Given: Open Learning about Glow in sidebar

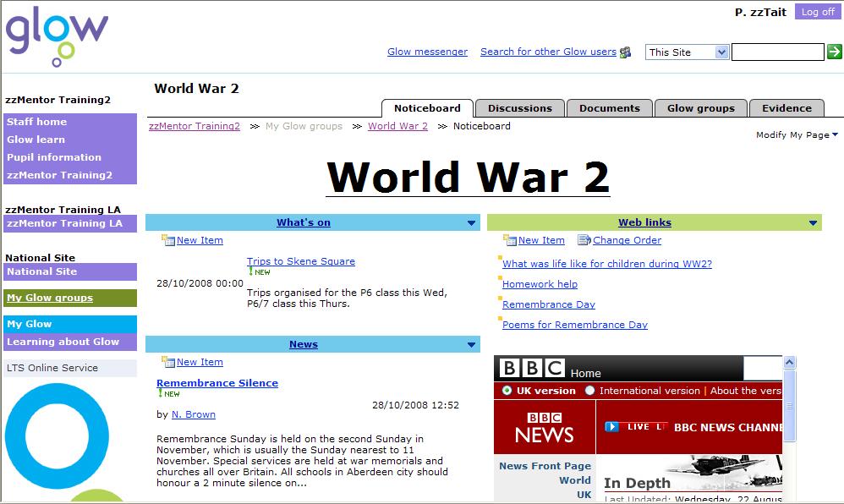Looking at the screenshot, I should [x=70, y=342].
